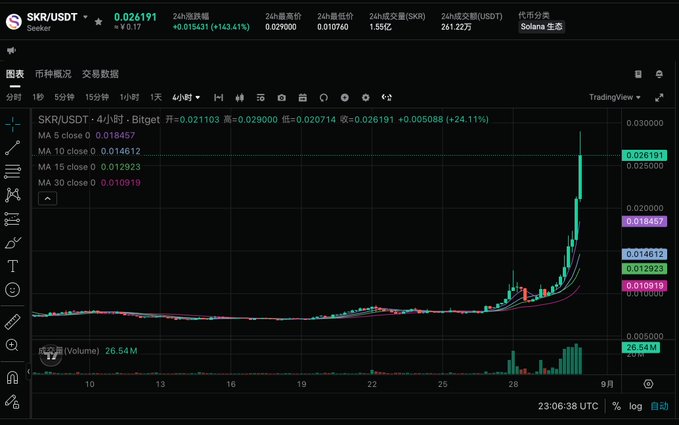This screenshot has width=679, height=425.
Task: Switch to the 图表 tab
Action: (15, 74)
